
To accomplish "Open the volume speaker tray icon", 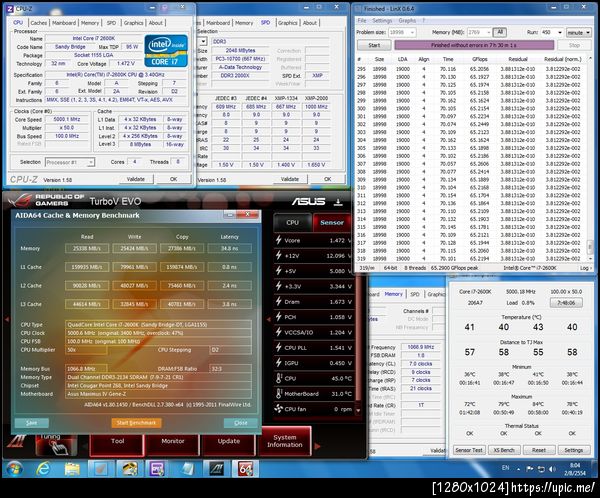I will click(x=552, y=469).
